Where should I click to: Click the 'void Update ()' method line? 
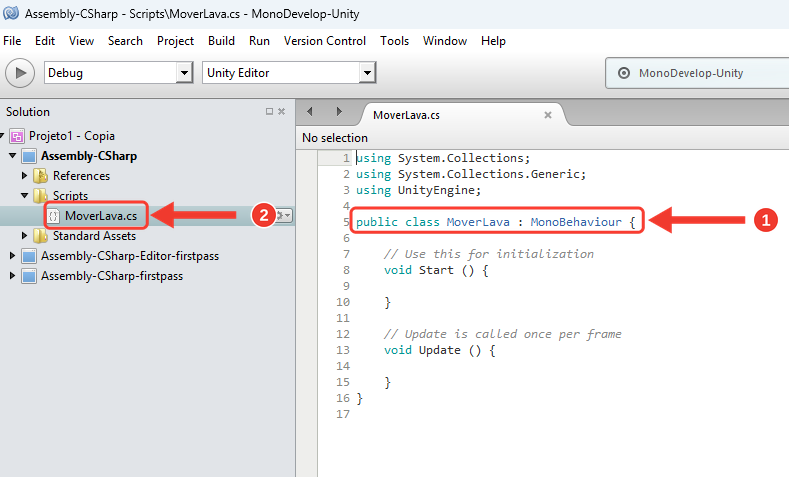tap(440, 350)
